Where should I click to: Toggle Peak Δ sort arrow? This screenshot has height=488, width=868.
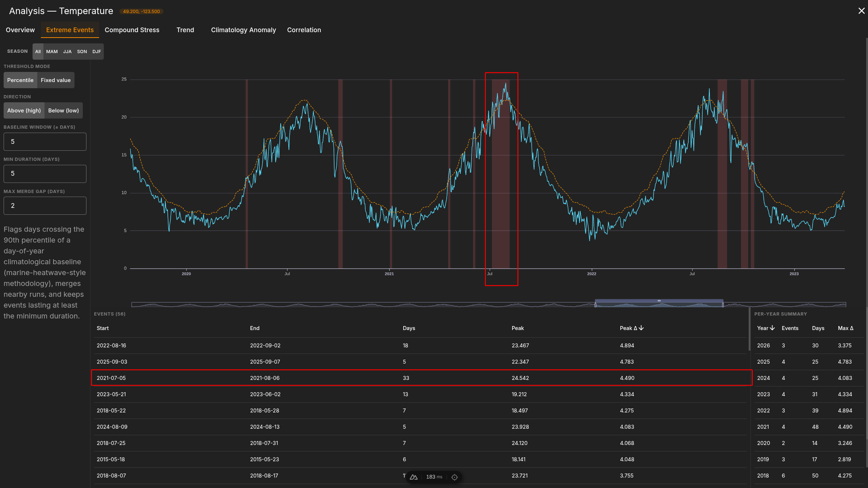[x=641, y=328]
